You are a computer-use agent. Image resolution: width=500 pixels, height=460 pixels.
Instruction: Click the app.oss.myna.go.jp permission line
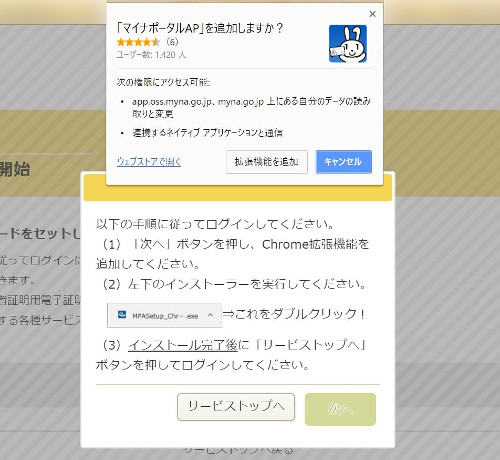pyautogui.click(x=251, y=107)
